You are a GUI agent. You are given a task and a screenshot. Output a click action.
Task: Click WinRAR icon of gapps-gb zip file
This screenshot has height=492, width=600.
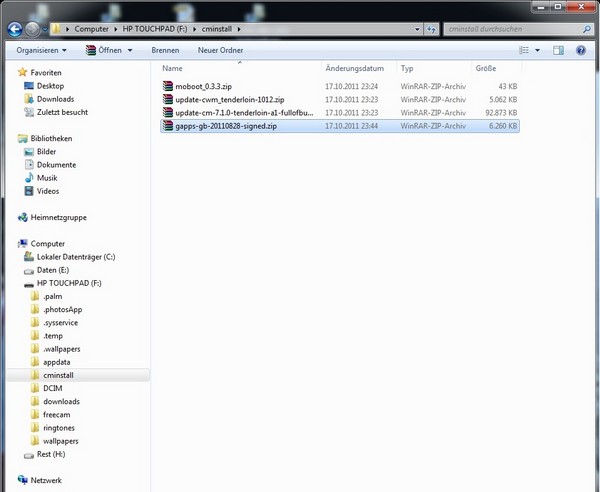coord(168,125)
